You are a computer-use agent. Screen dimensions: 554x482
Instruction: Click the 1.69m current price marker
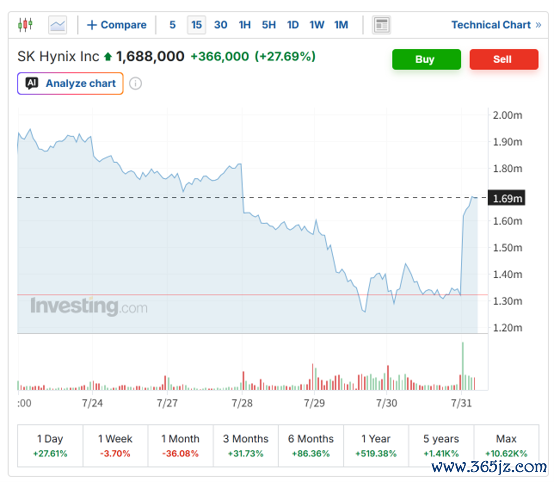tap(507, 198)
